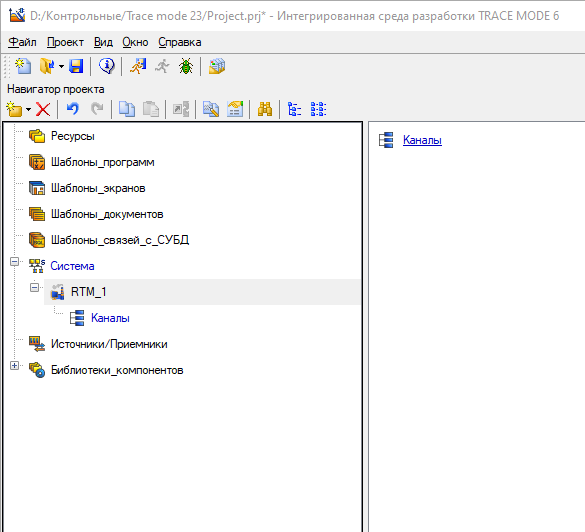Collapse the RTM_1 node
Screen dimensions: 585x532
coord(34,288)
